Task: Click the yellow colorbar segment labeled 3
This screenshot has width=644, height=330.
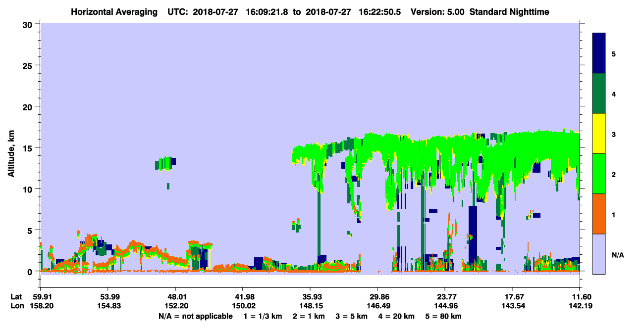Action: pos(599,134)
